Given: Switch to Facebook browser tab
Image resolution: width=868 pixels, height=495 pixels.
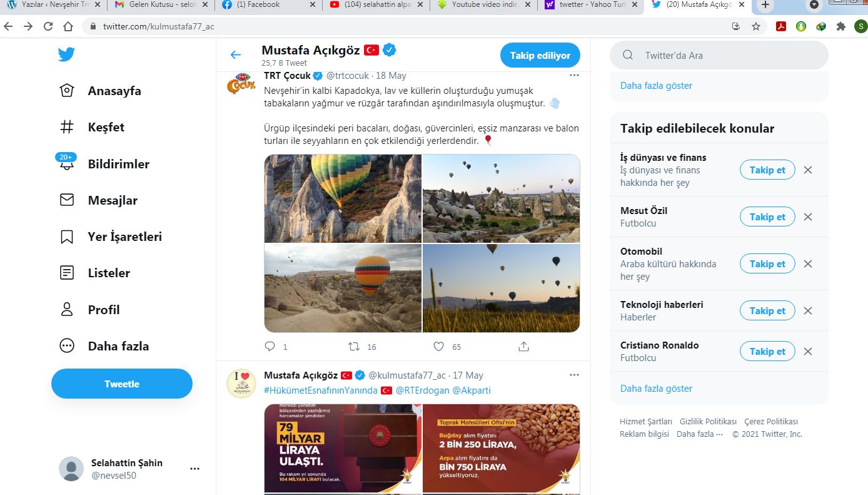Looking at the screenshot, I should (269, 6).
